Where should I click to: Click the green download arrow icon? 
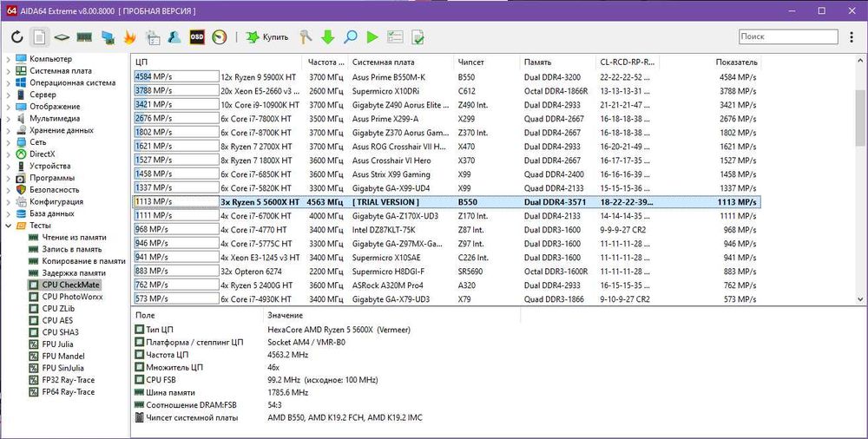click(328, 37)
